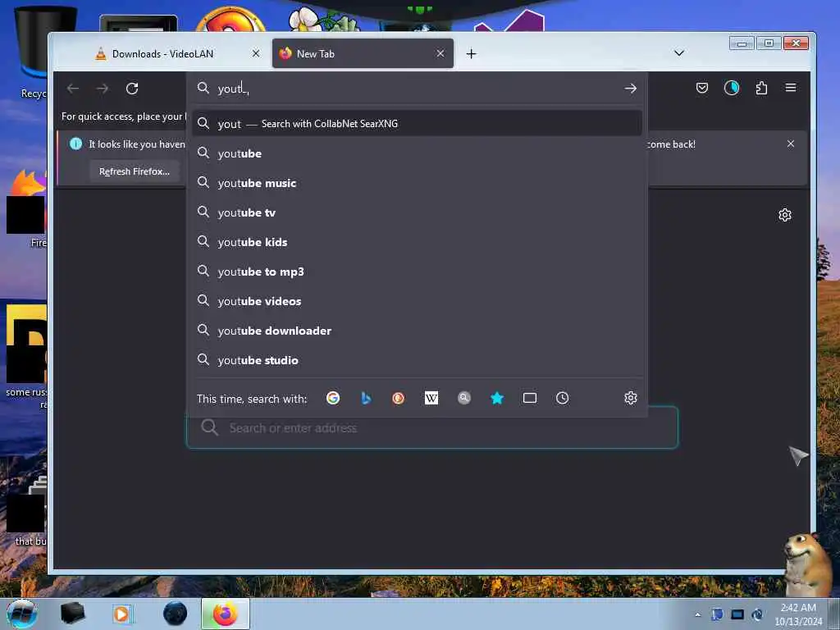Search open tabs with the tab icon
The height and width of the screenshot is (630, 840).
530,398
